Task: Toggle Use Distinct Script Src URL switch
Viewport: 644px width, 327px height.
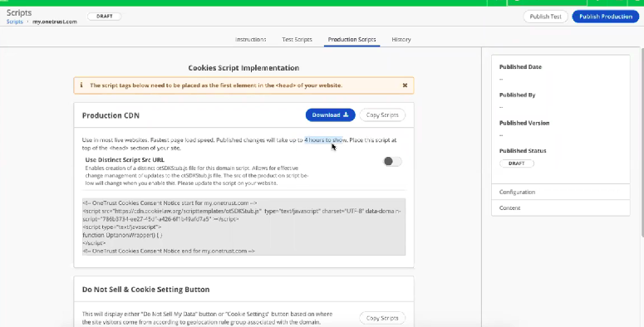Action: (392, 161)
